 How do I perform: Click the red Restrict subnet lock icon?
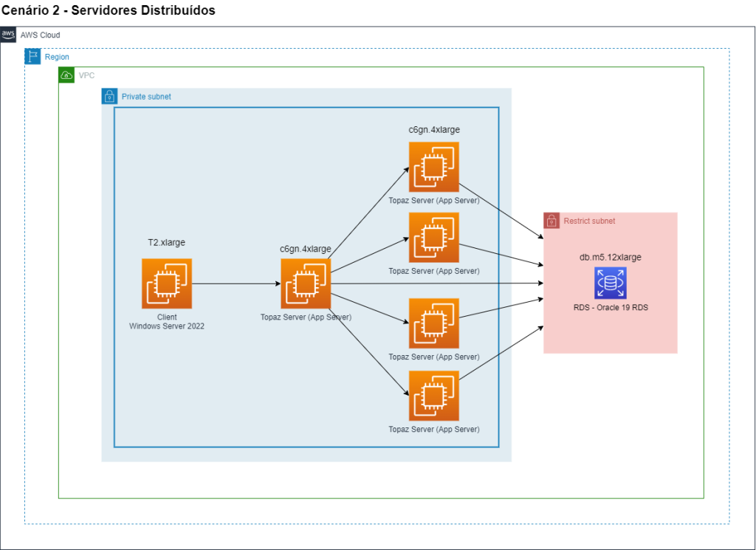coord(551,220)
